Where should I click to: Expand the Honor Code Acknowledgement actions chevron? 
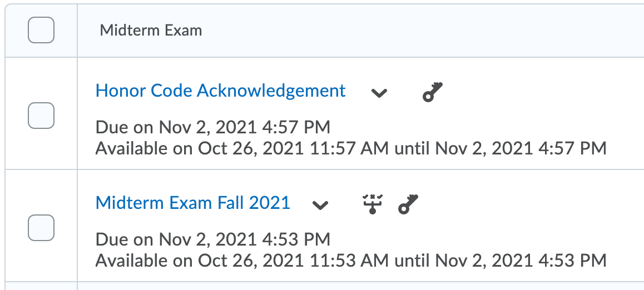[x=379, y=93]
